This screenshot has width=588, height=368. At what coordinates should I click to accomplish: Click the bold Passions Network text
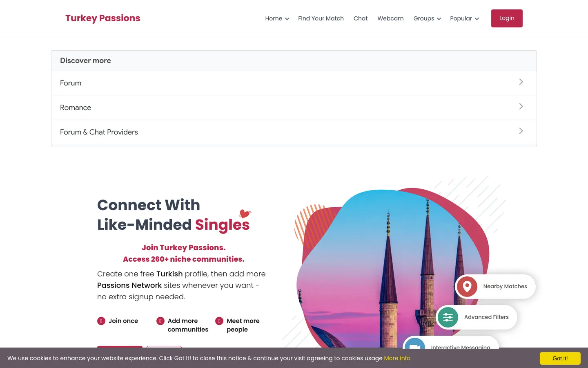[x=129, y=285]
